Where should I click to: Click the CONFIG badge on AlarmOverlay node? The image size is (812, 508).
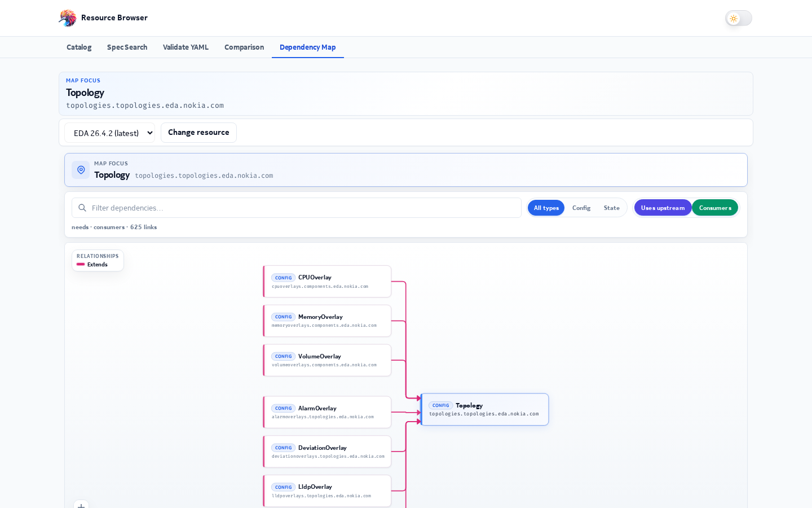click(283, 408)
